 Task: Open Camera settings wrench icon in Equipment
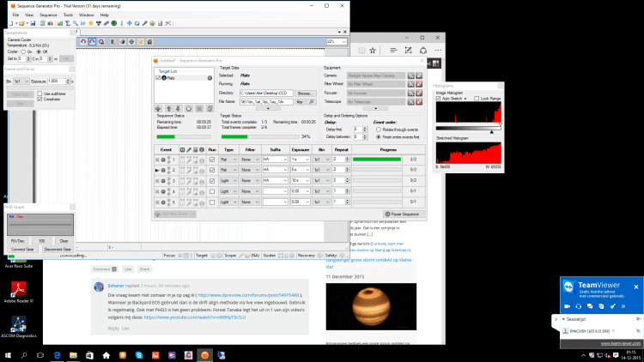[410, 75]
